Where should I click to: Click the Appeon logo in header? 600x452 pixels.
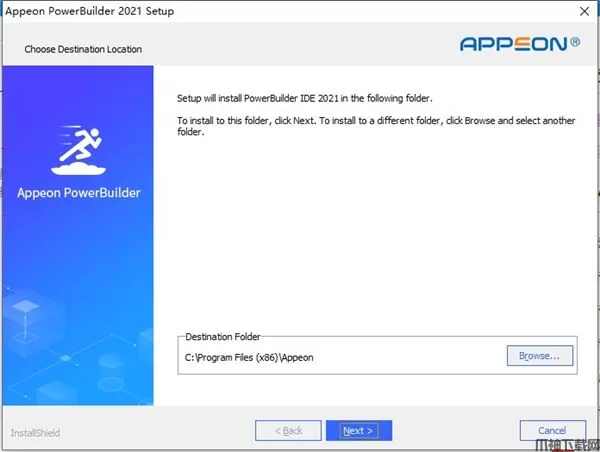point(520,44)
